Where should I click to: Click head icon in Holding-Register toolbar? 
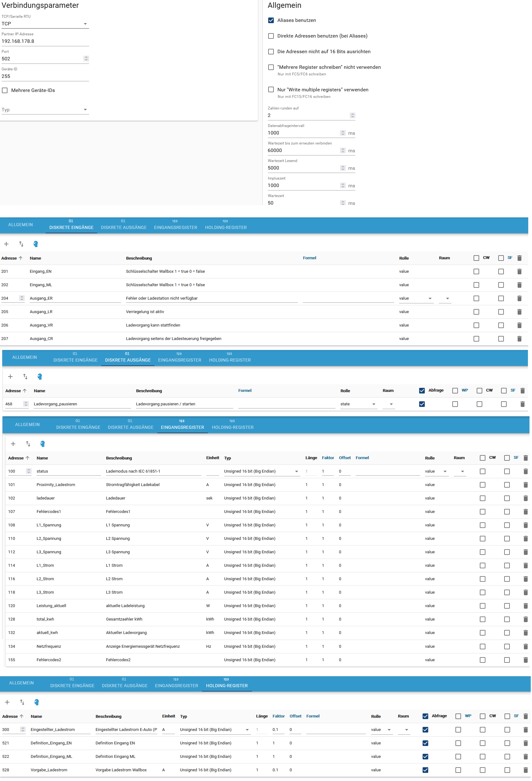pyautogui.click(x=37, y=702)
